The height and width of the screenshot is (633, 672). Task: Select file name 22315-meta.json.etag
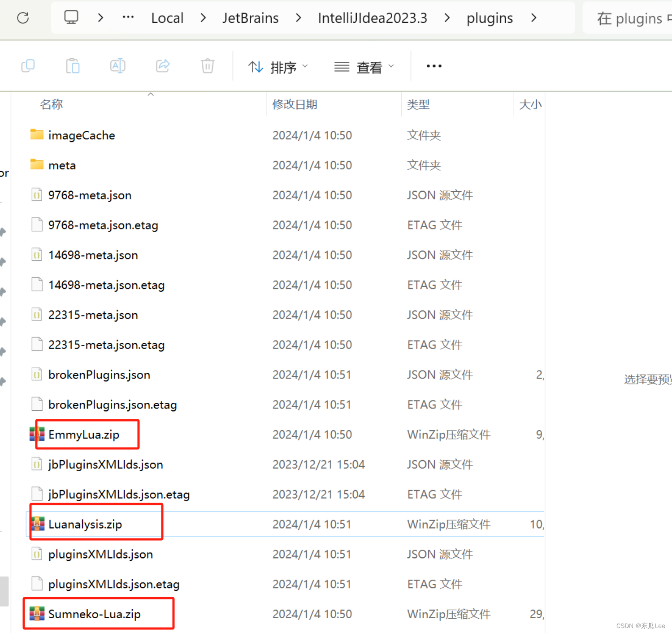[x=106, y=345]
